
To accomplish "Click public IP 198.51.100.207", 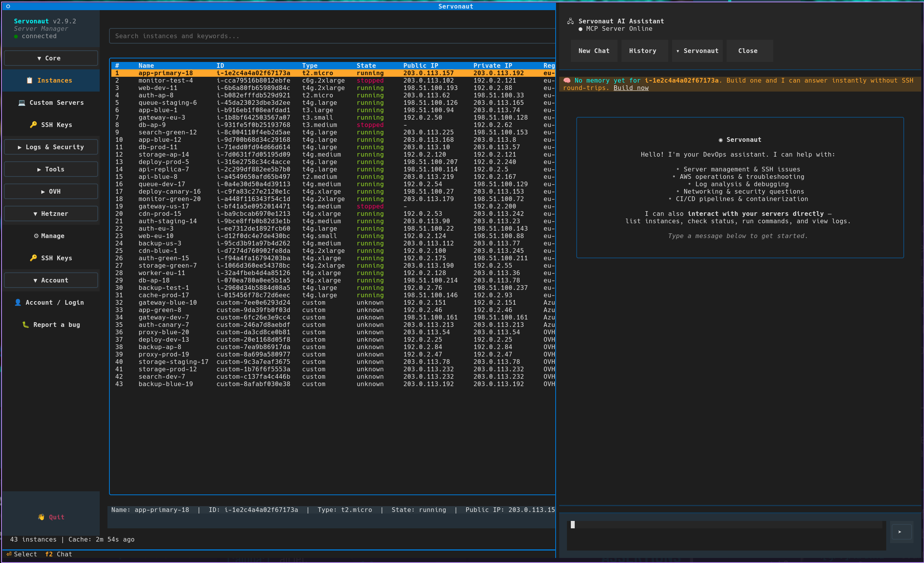I will pos(430,162).
